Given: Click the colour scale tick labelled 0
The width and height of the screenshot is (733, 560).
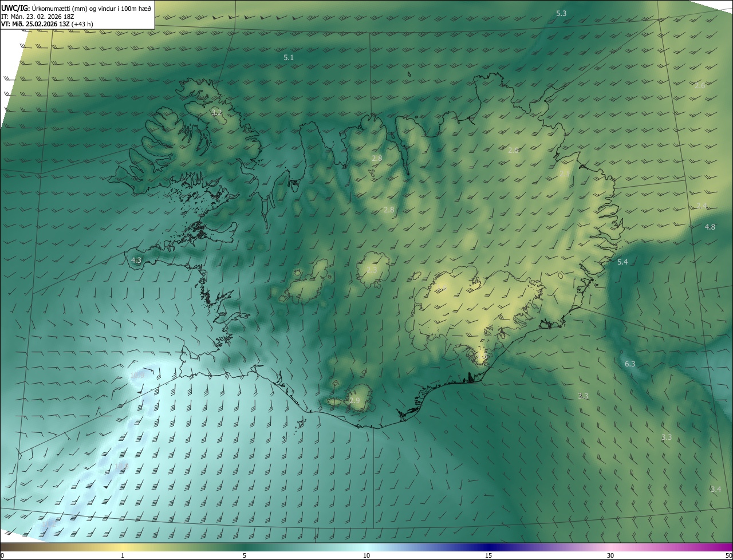Looking at the screenshot, I should pyautogui.click(x=2, y=556).
